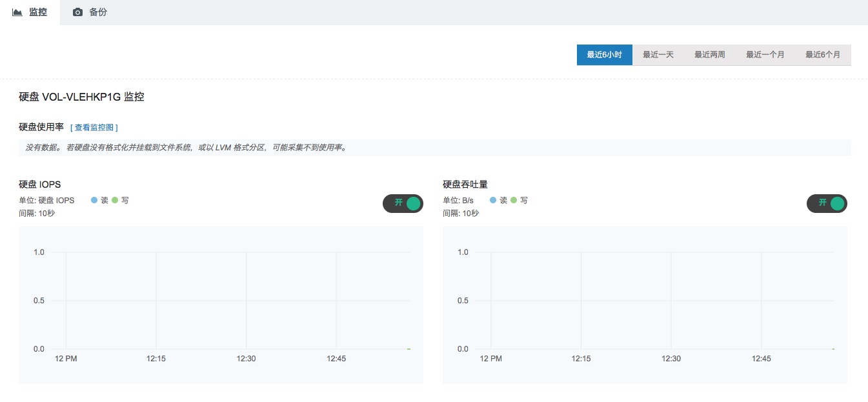
Task: Disable the 硬盘吞吐量 chart toggle
Action: [827, 203]
